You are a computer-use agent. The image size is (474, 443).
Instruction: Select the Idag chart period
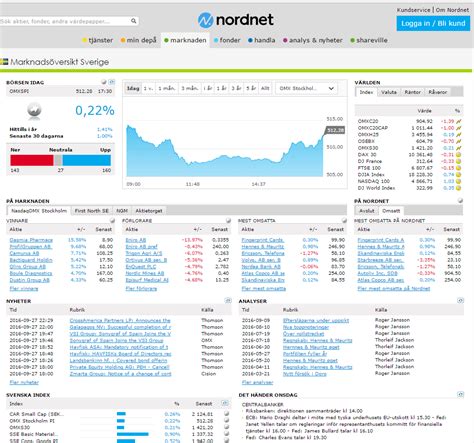tap(133, 88)
